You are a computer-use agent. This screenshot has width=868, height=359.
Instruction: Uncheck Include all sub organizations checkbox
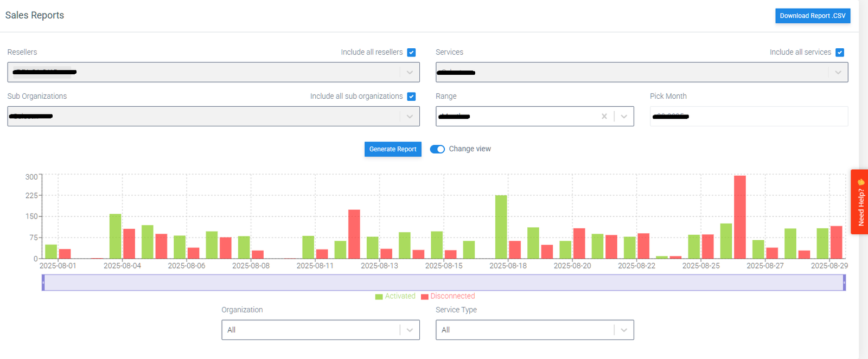411,97
